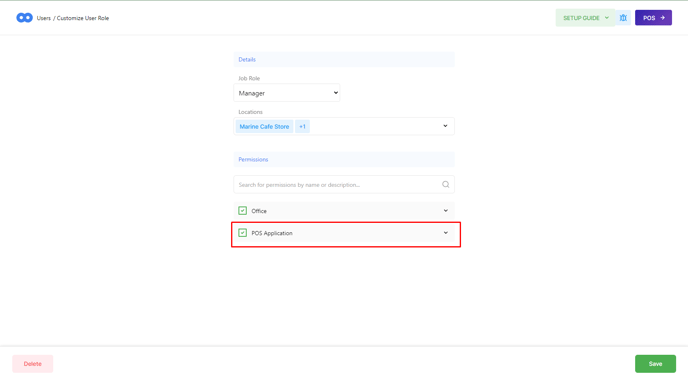This screenshot has width=688, height=381.
Task: Click the Delete button
Action: coord(32,364)
